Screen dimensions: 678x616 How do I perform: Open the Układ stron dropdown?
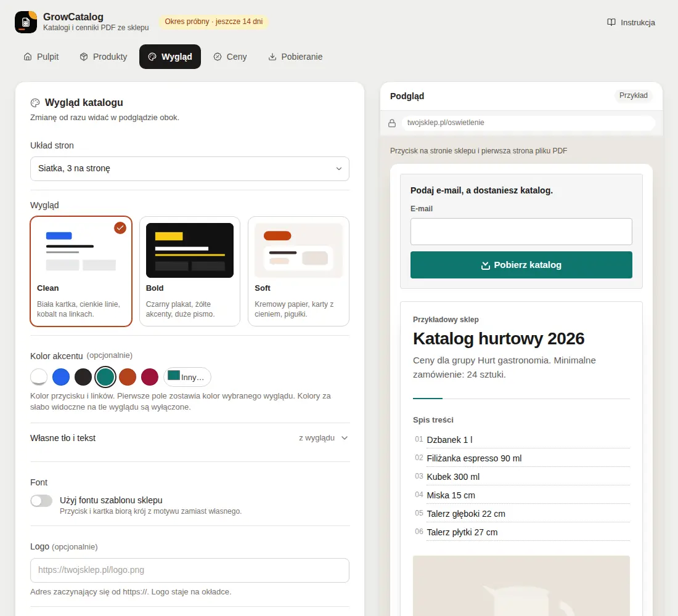coord(190,169)
